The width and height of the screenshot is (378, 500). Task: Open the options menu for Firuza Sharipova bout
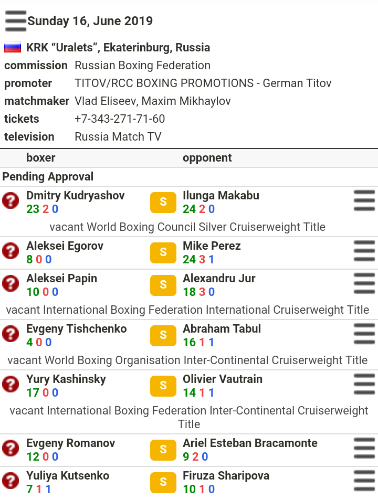364,481
